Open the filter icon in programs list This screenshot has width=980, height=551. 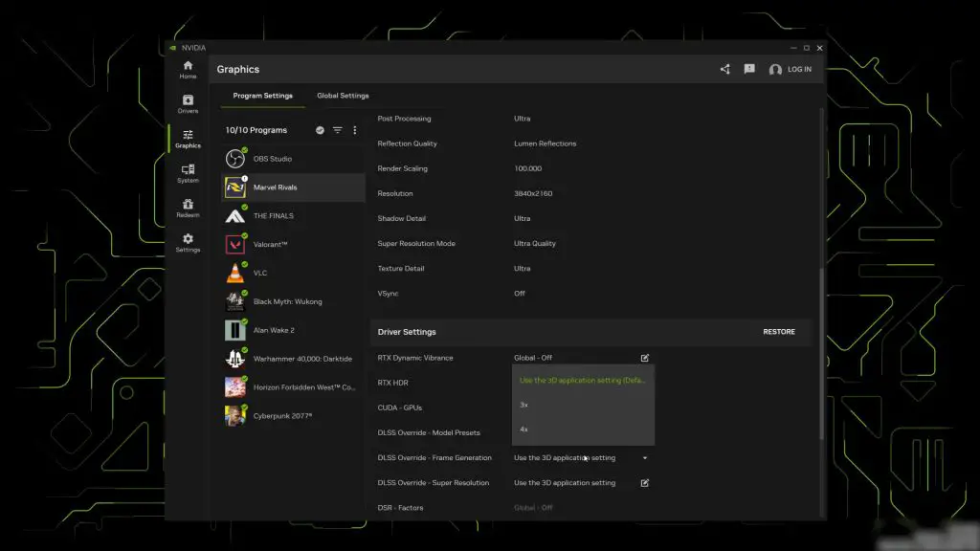pos(338,130)
